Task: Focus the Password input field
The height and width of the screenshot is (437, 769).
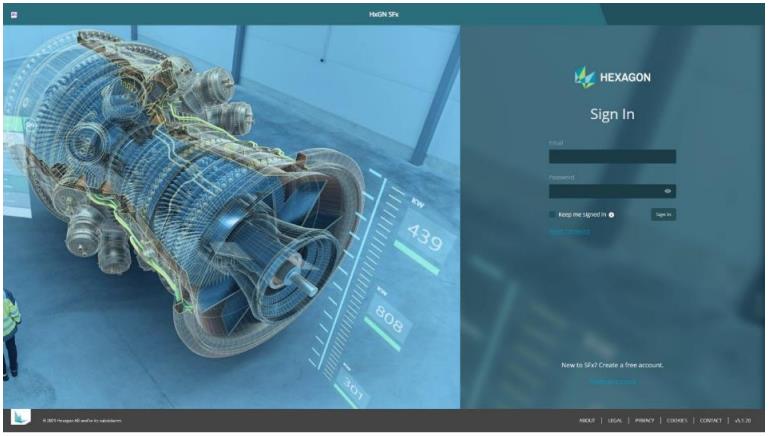Action: click(x=605, y=191)
